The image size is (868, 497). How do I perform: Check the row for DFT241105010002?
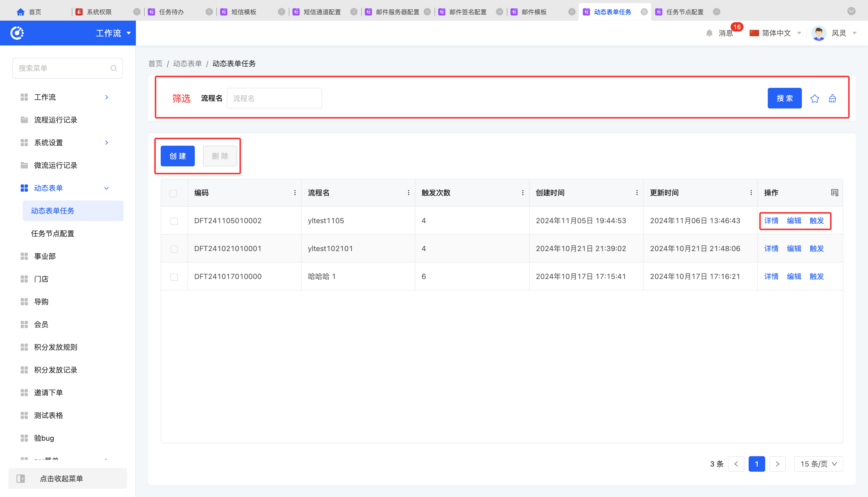174,221
